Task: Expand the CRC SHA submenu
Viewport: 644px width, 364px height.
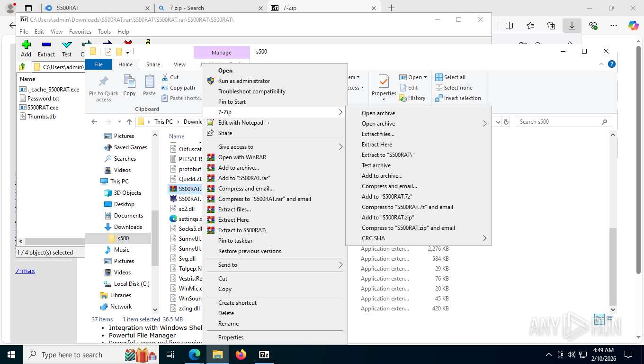Action: pos(484,238)
